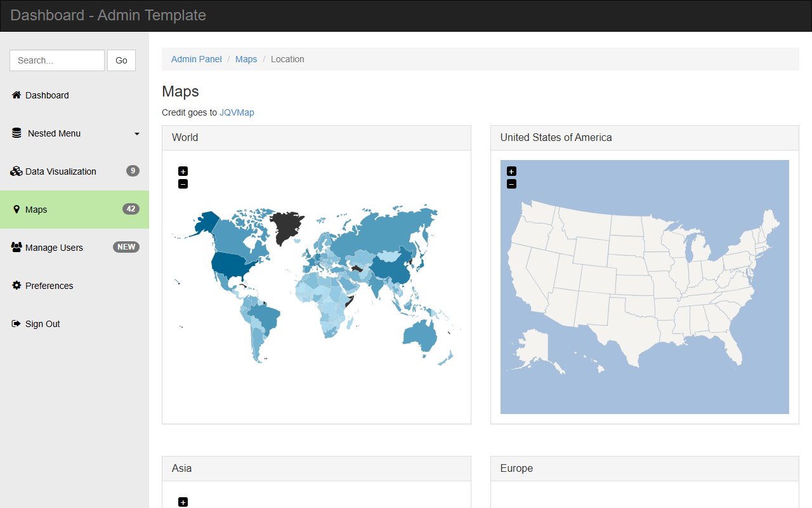Click the Maps location pin icon

pos(16,210)
